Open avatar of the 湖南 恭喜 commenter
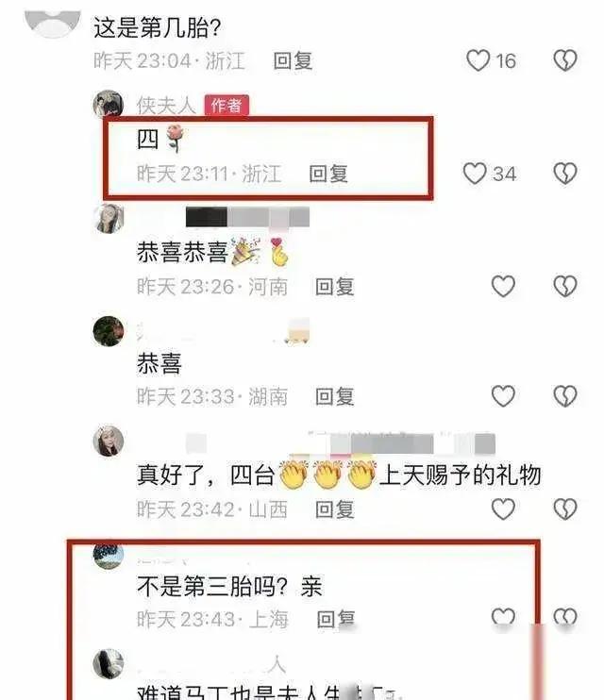 coord(109,331)
